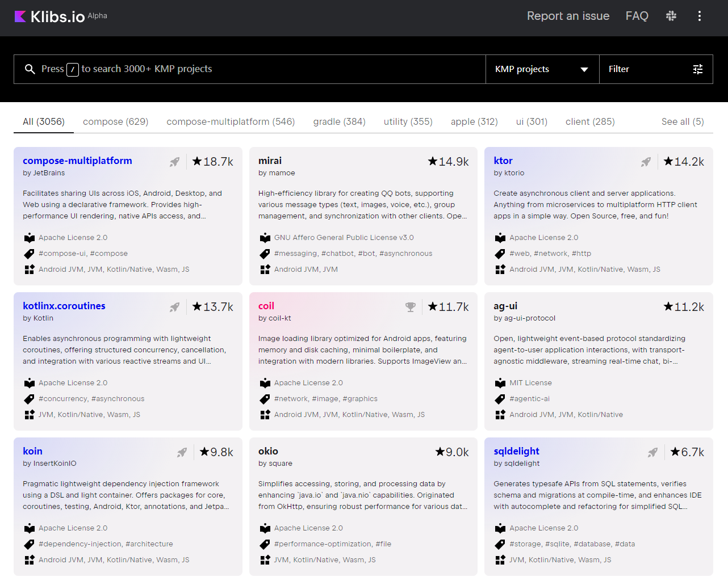The image size is (728, 581).
Task: Open the Slack community icon
Action: pyautogui.click(x=671, y=16)
